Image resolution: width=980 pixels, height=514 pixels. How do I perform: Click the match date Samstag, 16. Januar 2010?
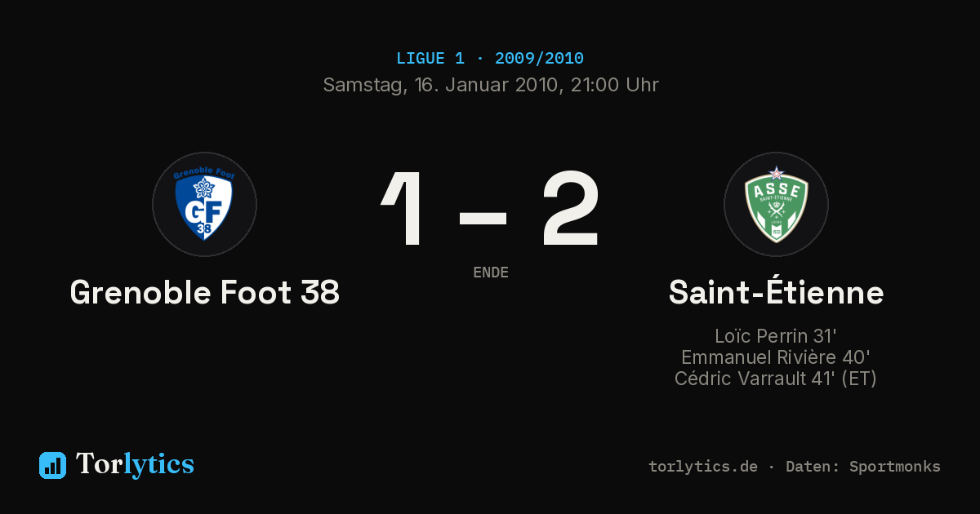click(x=440, y=85)
